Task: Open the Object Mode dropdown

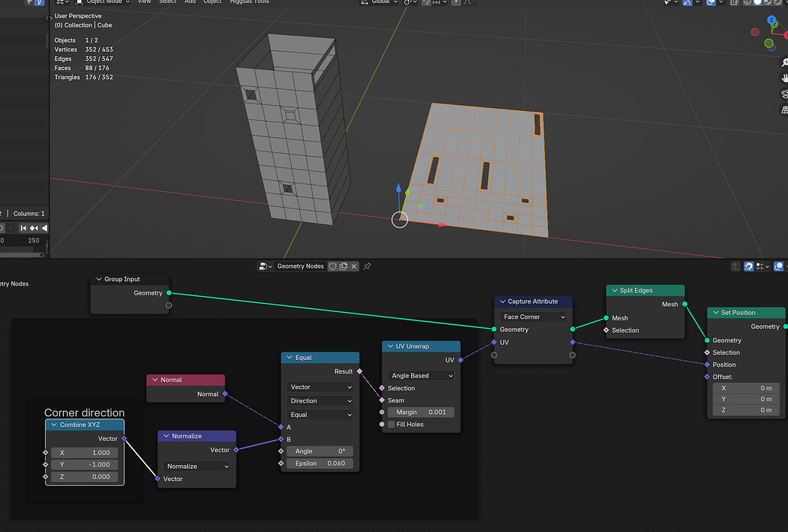Action: click(x=103, y=2)
